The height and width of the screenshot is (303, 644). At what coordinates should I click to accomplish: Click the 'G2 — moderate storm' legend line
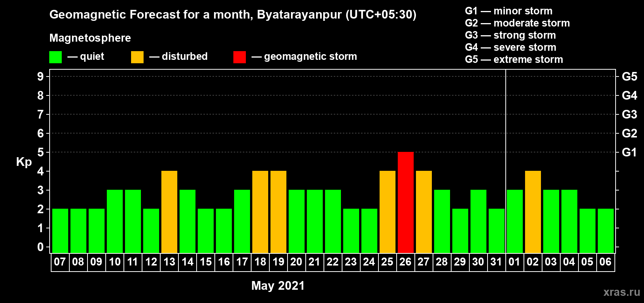[517, 23]
